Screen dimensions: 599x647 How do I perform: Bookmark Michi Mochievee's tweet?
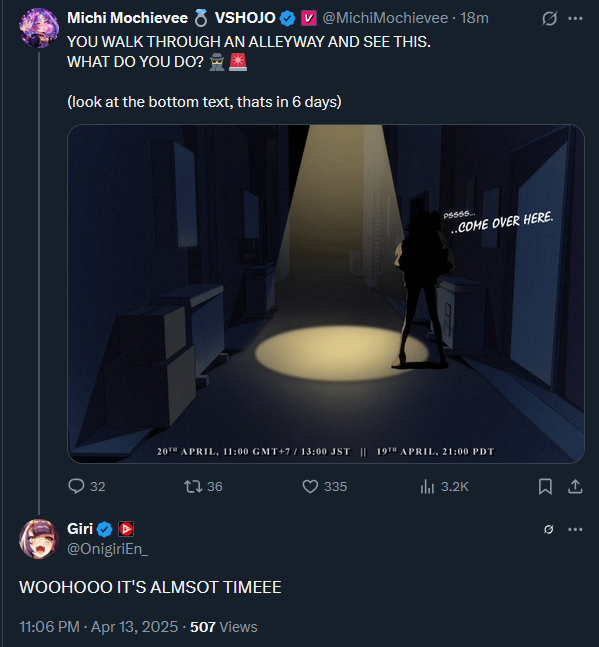(x=545, y=486)
